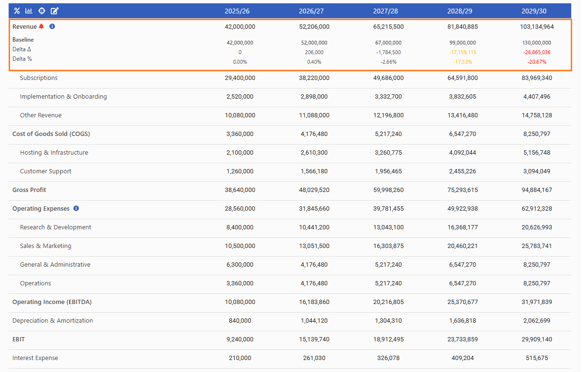Open the bar chart view icon
Image resolution: width=588 pixels, height=372 pixels.
[x=29, y=11]
